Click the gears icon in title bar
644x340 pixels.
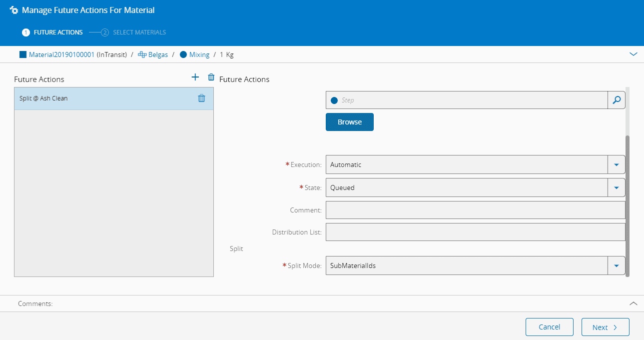[x=14, y=10]
